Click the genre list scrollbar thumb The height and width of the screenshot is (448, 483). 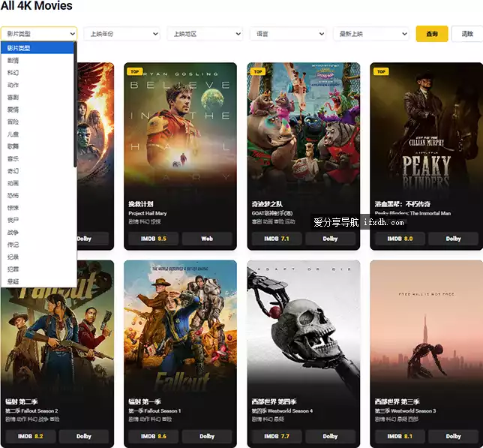point(75,105)
